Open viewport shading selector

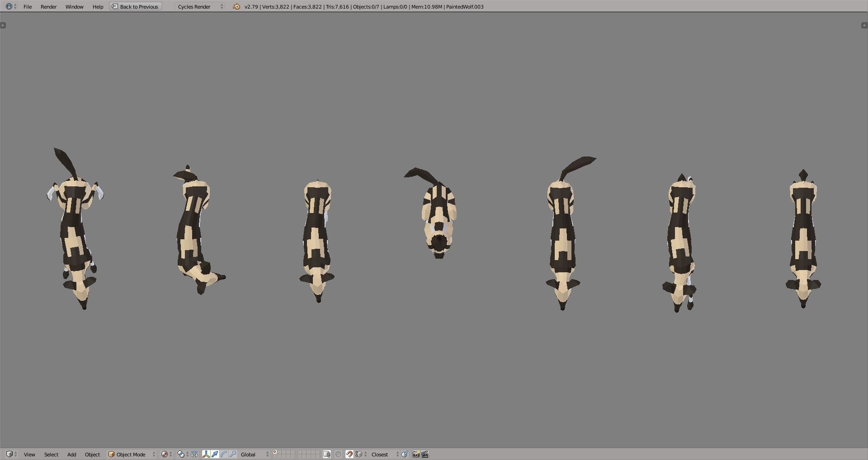tap(166, 454)
